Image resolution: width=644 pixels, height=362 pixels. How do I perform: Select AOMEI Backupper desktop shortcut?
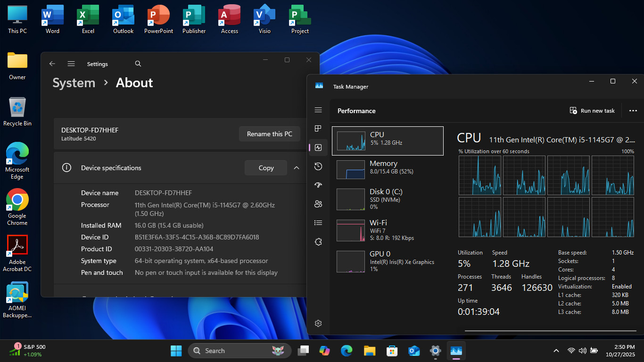click(17, 300)
